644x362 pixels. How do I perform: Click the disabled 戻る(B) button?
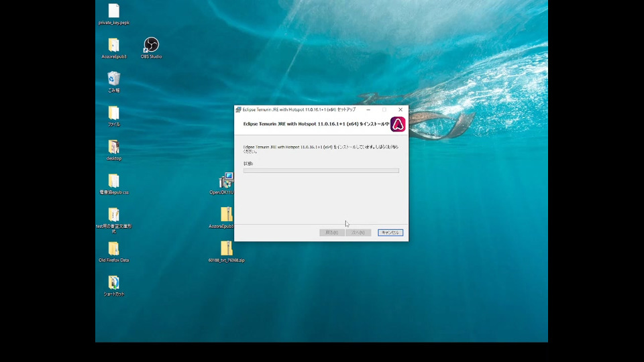pos(332,233)
